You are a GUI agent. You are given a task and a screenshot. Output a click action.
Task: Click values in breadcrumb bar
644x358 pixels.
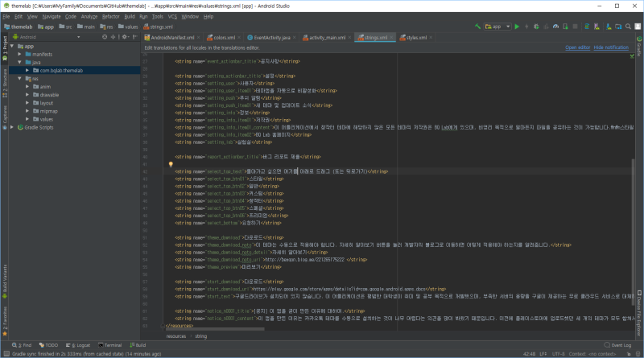coord(128,27)
